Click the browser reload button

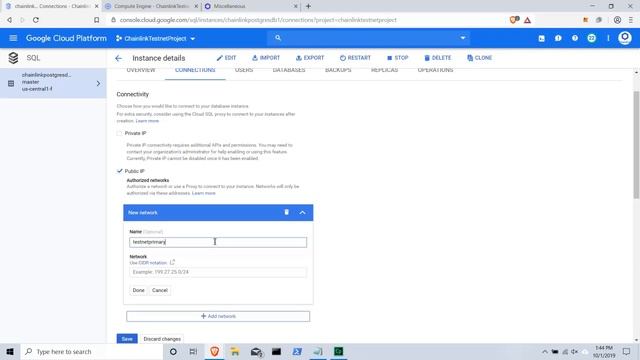(36, 20)
